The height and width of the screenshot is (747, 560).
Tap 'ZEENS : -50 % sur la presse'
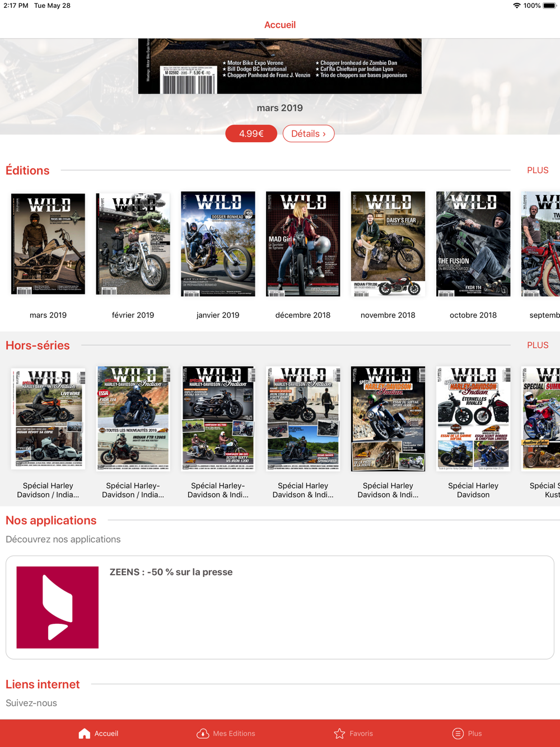[x=171, y=572]
